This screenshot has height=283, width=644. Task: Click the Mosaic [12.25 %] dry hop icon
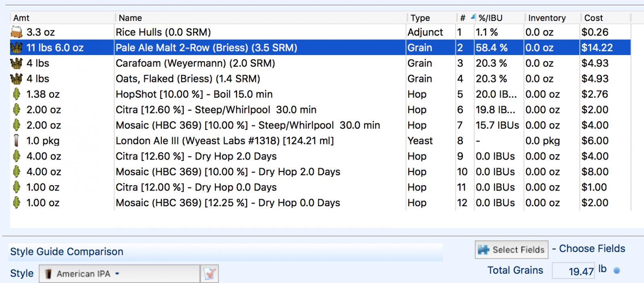pyautogui.click(x=17, y=203)
